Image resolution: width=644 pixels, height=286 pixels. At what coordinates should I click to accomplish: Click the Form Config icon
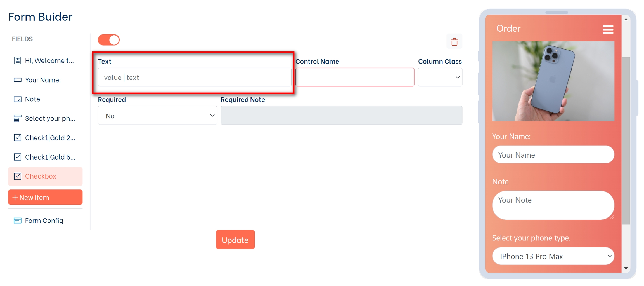pos(17,221)
